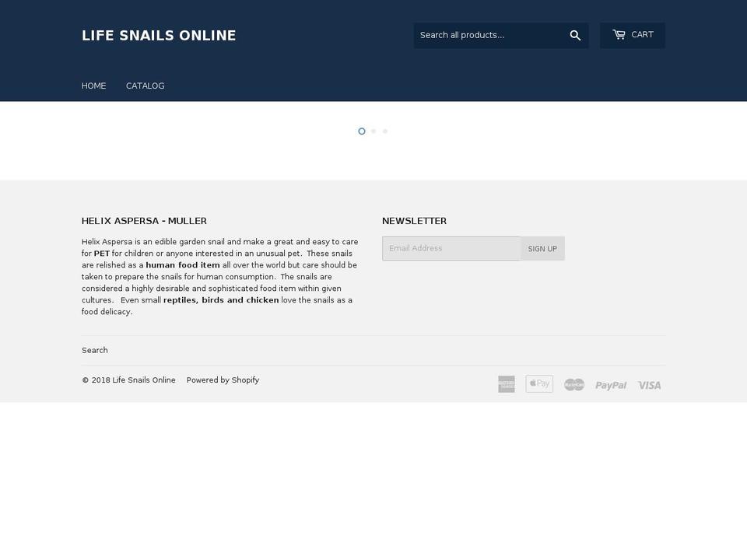This screenshot has height=560, width=747.
Task: Click the Newsletter heading
Action: [415, 221]
